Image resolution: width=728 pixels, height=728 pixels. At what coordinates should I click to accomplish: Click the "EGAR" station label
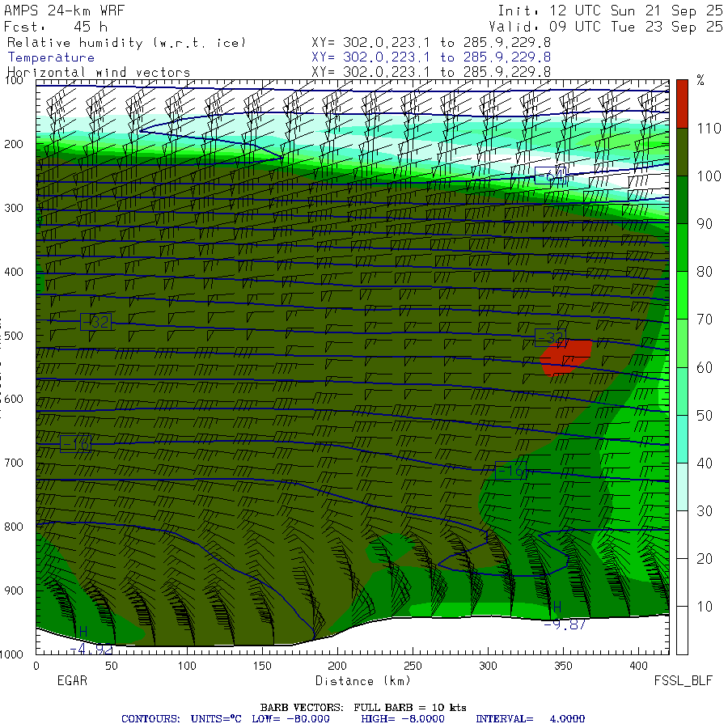point(72,680)
